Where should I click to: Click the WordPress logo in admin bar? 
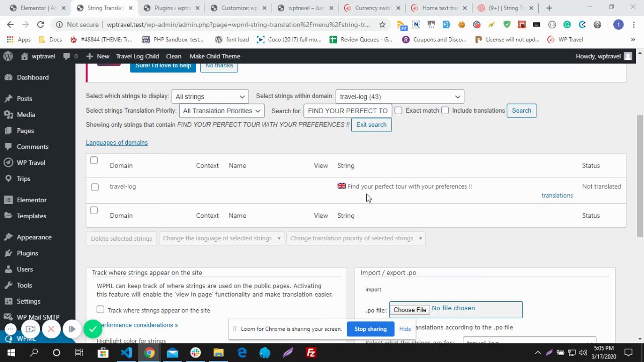[8, 56]
